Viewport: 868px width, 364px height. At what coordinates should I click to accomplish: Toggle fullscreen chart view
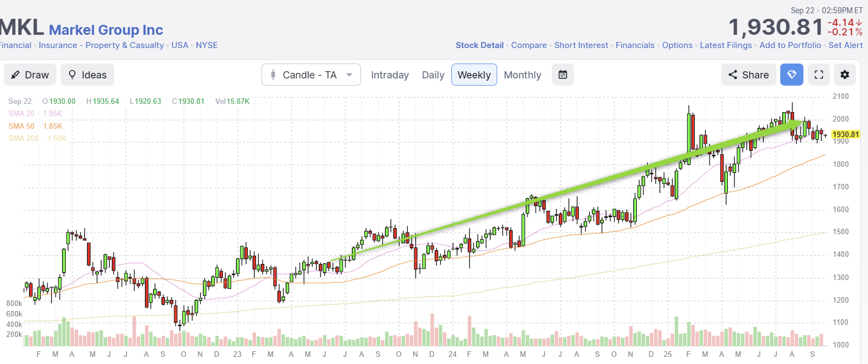(x=819, y=75)
